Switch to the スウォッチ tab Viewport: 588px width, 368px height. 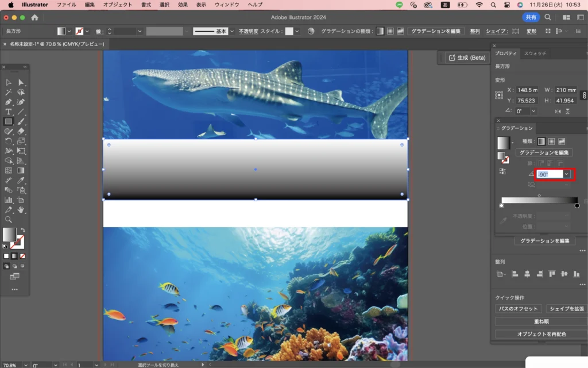coord(535,53)
